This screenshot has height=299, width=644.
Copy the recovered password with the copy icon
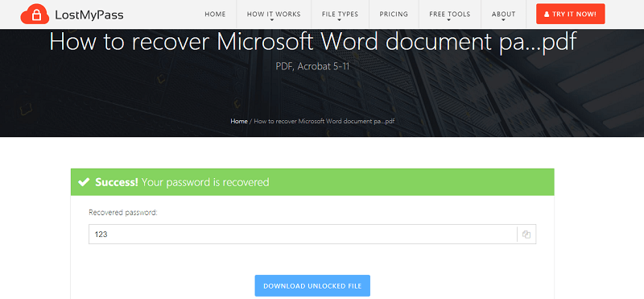click(x=526, y=235)
